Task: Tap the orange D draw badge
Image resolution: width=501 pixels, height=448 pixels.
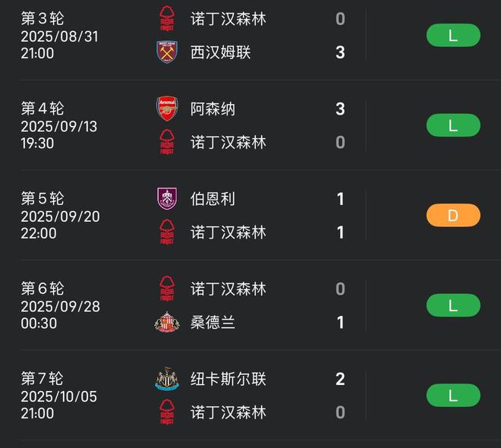Action: click(453, 216)
